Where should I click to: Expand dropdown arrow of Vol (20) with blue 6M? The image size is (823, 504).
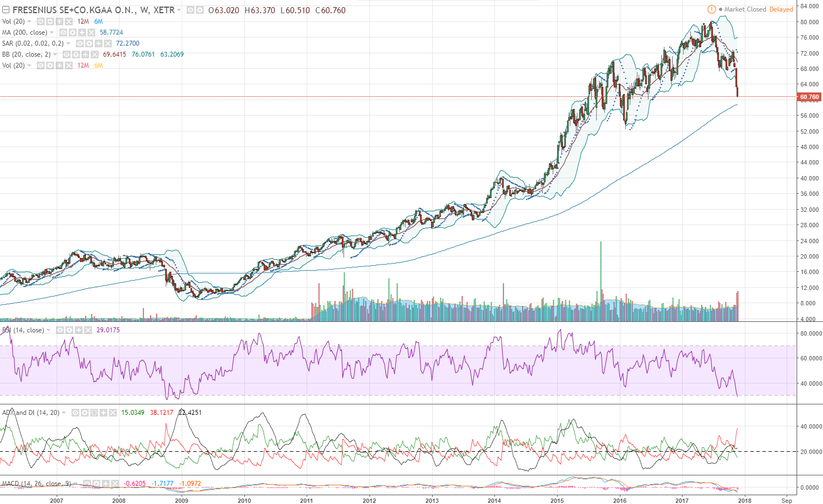pyautogui.click(x=30, y=21)
